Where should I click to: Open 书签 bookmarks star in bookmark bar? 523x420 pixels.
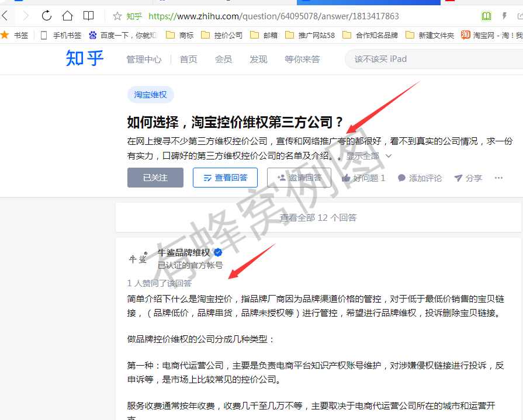[x=15, y=35]
